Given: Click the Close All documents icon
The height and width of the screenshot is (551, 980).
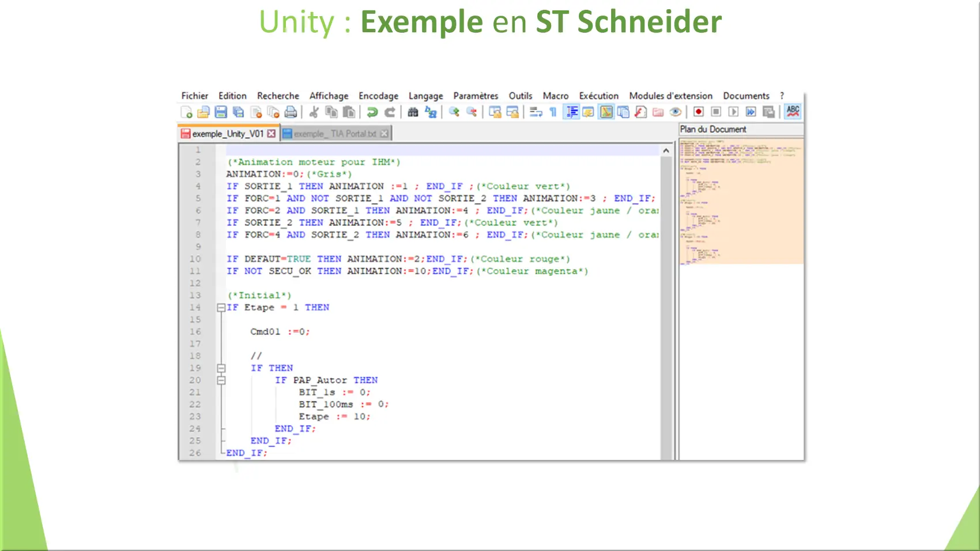Looking at the screenshot, I should point(273,112).
